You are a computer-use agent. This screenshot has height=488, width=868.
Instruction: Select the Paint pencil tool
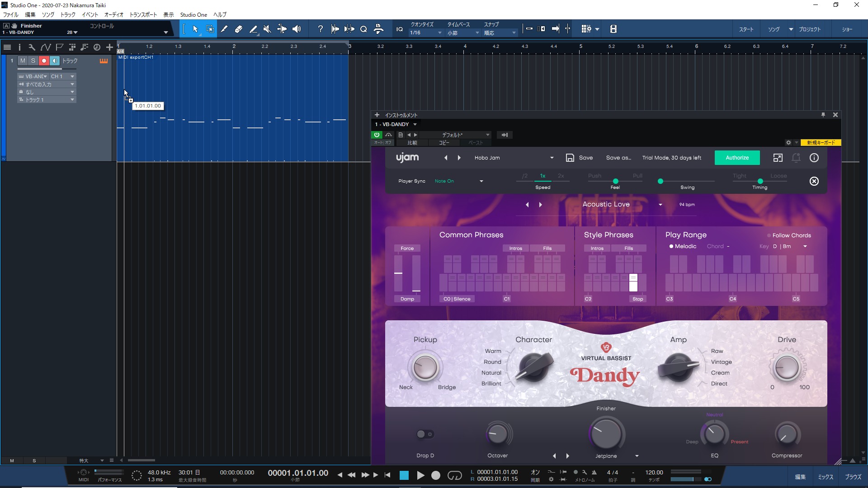tap(253, 29)
